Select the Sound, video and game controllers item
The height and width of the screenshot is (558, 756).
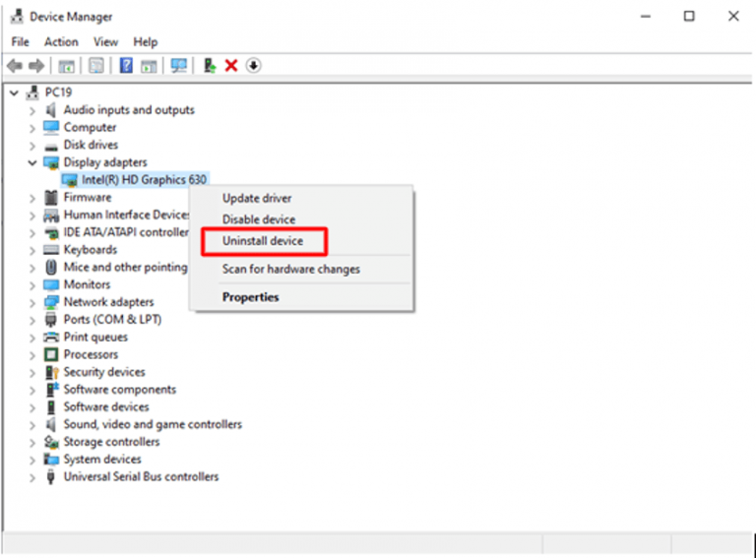tap(152, 424)
